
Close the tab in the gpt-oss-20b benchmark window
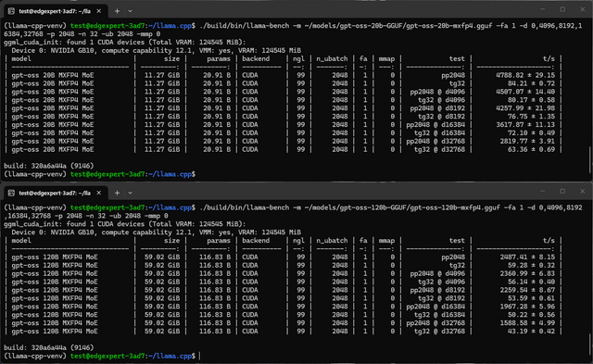[99, 11]
